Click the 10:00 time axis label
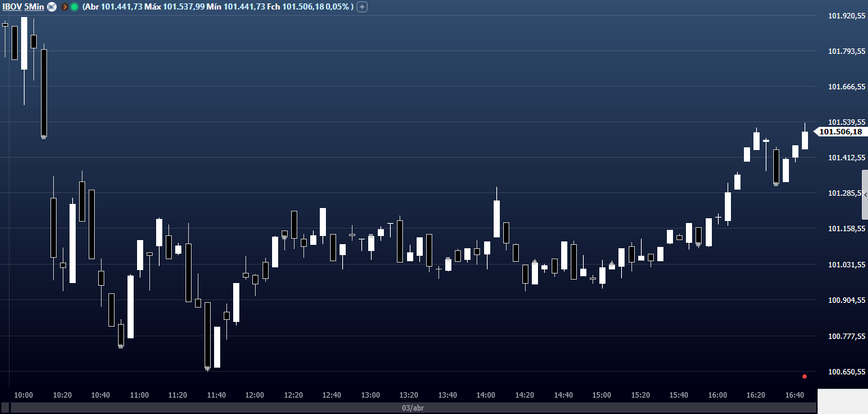868x414 pixels. click(x=23, y=395)
